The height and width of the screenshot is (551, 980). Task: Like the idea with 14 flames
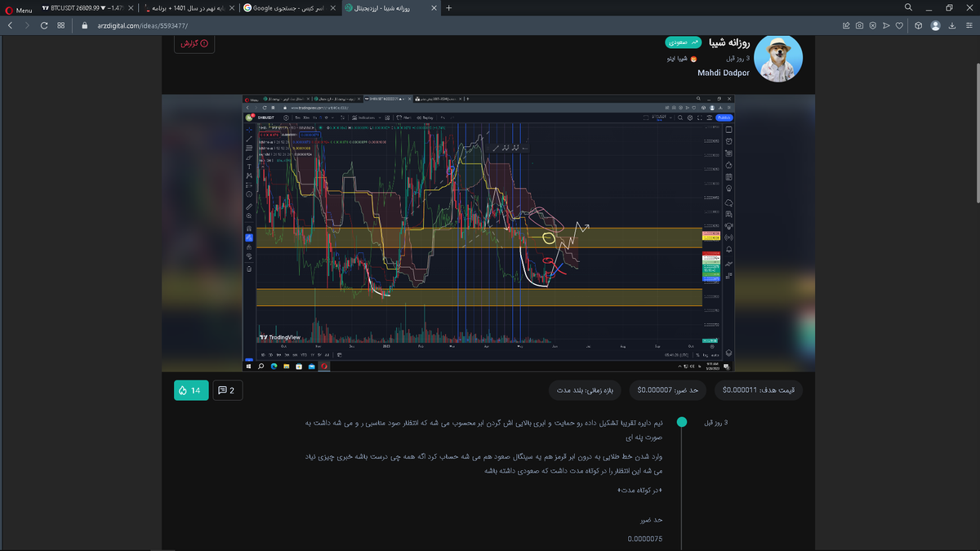(x=191, y=391)
